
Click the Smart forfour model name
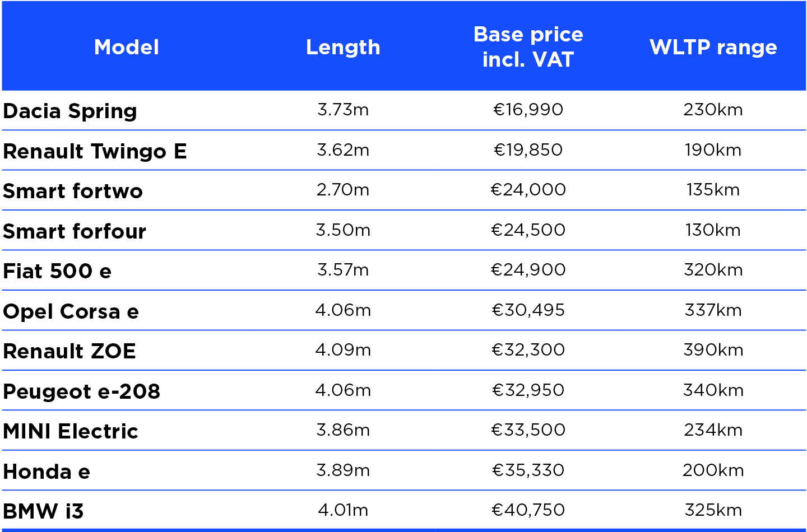click(x=75, y=231)
